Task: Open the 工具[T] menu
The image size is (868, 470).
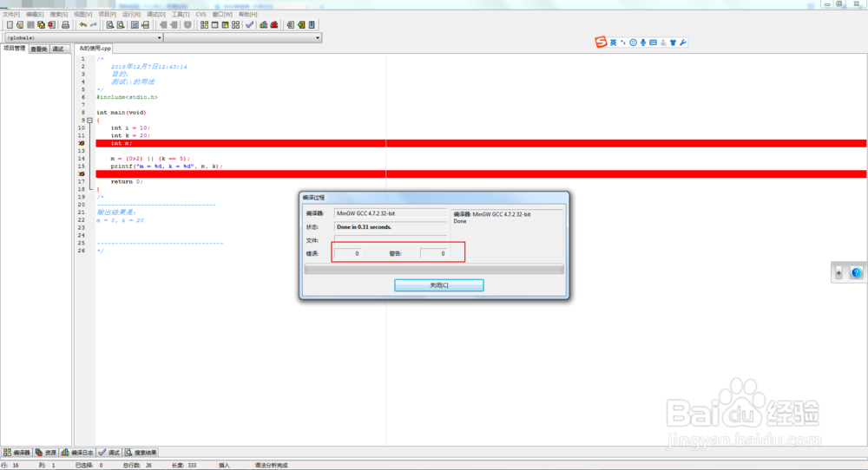Action: coord(181,15)
